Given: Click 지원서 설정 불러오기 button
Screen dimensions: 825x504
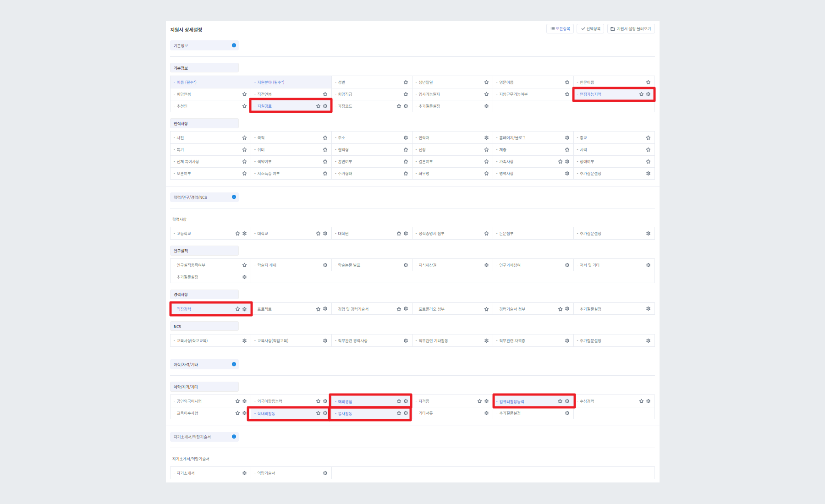Looking at the screenshot, I should 631,29.
